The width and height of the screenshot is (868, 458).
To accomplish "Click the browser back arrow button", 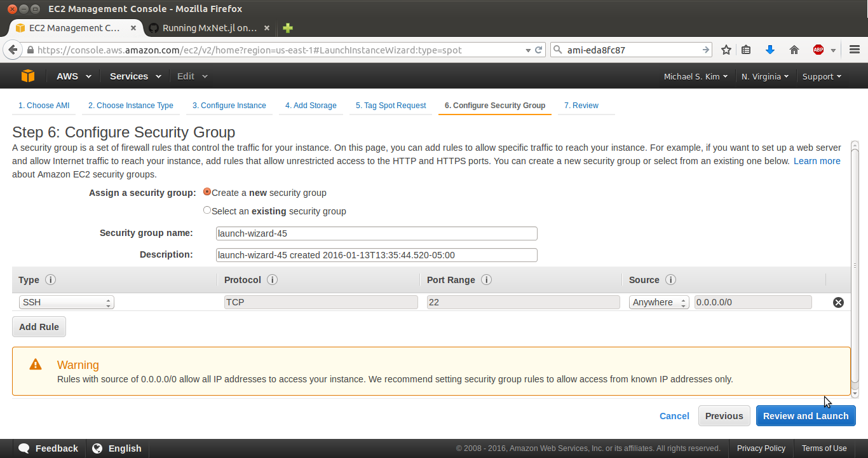I will [12, 50].
